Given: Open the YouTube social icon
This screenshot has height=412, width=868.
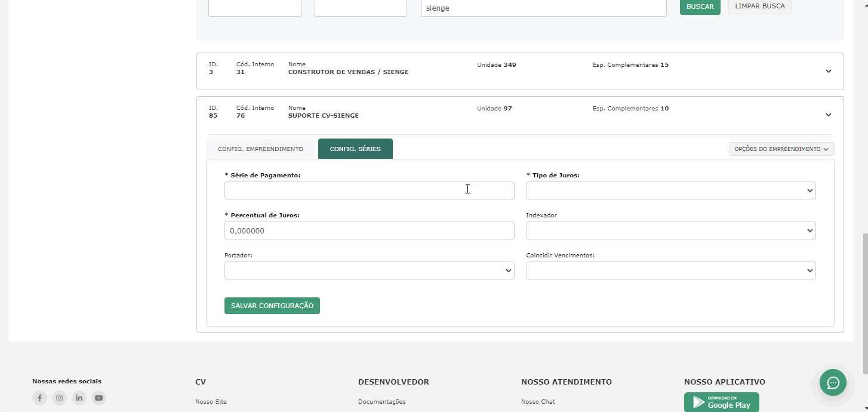Looking at the screenshot, I should pos(99,398).
